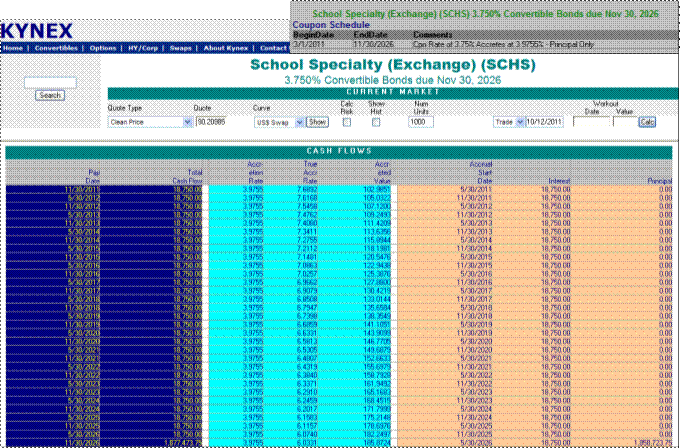Select Accrual Start Date cell 11/30/2017
The width and height of the screenshot is (680, 448).
click(474, 299)
